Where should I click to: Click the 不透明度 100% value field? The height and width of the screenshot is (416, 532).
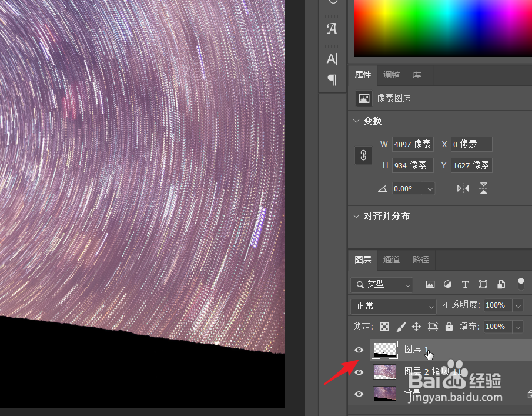point(498,305)
